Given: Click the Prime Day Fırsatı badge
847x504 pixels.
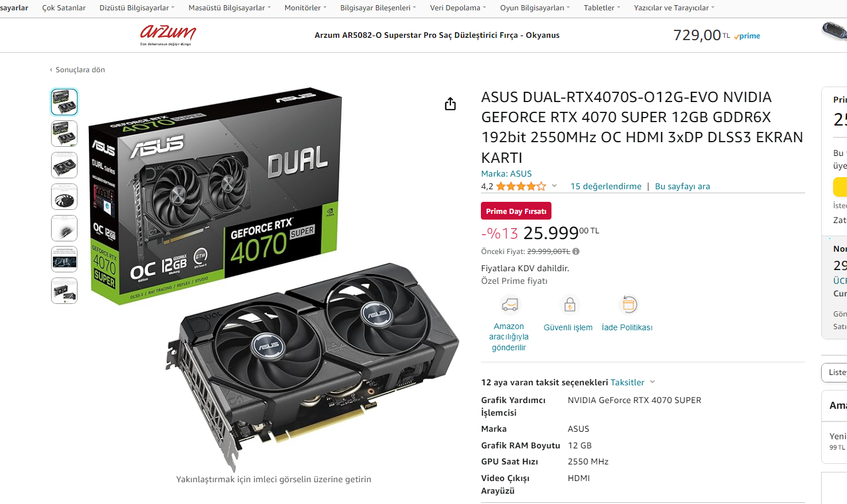Looking at the screenshot, I should (516, 211).
